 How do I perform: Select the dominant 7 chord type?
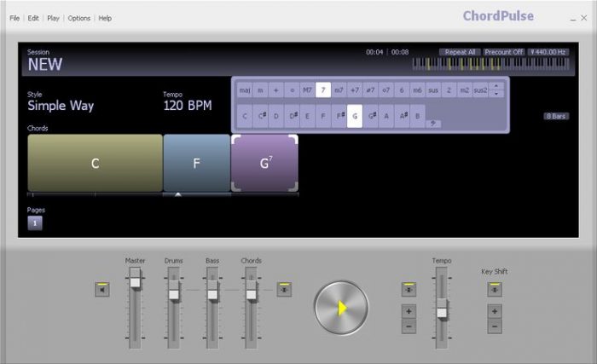(323, 90)
